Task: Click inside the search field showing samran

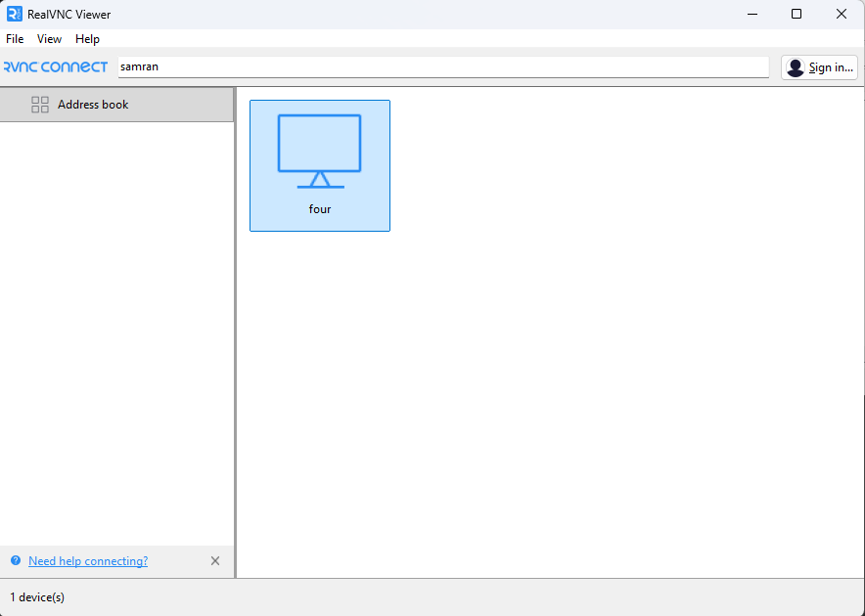Action: click(x=440, y=66)
